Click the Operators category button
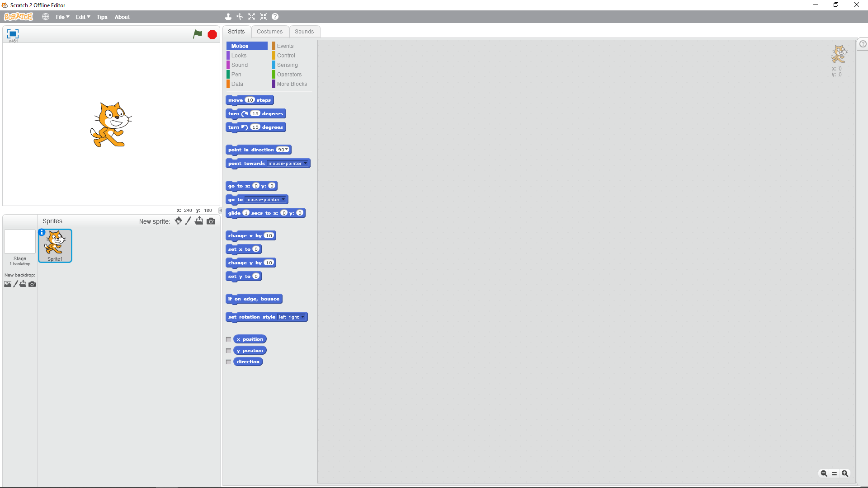This screenshot has height=488, width=868. (289, 74)
